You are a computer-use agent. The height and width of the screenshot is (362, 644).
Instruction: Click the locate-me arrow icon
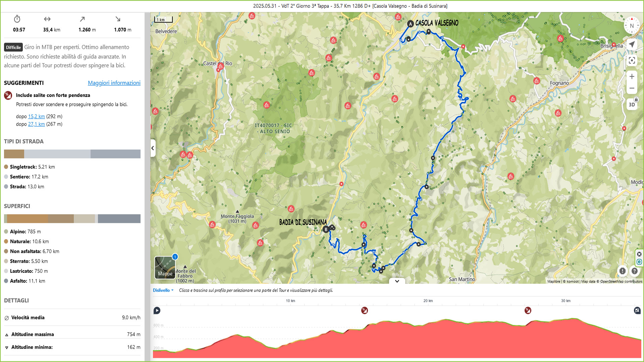[632, 44]
